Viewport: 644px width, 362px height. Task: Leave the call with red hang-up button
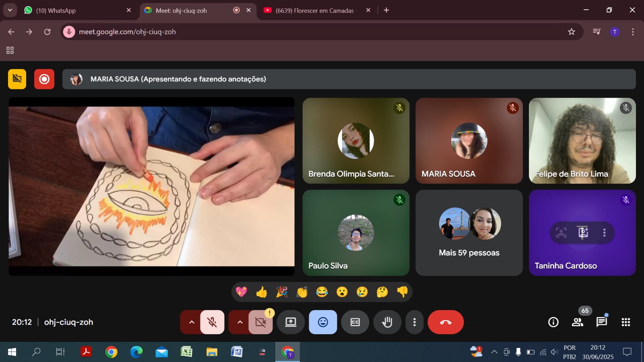click(446, 322)
